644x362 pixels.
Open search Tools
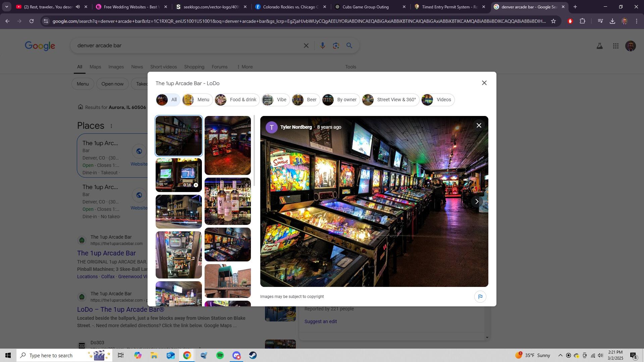[351, 67]
